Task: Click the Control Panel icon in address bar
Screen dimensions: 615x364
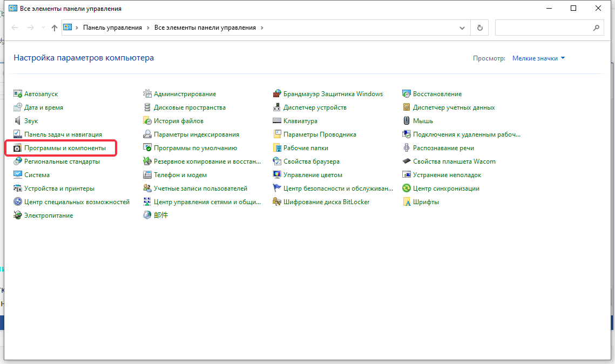Action: 67,28
